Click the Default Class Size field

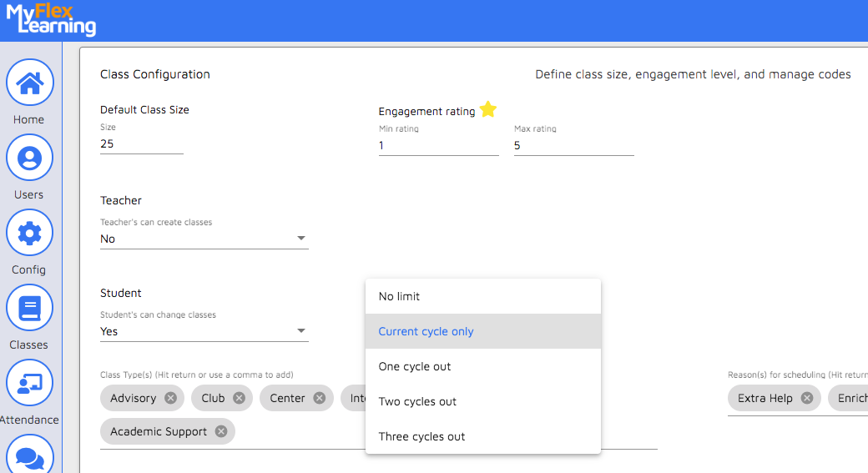pos(141,143)
